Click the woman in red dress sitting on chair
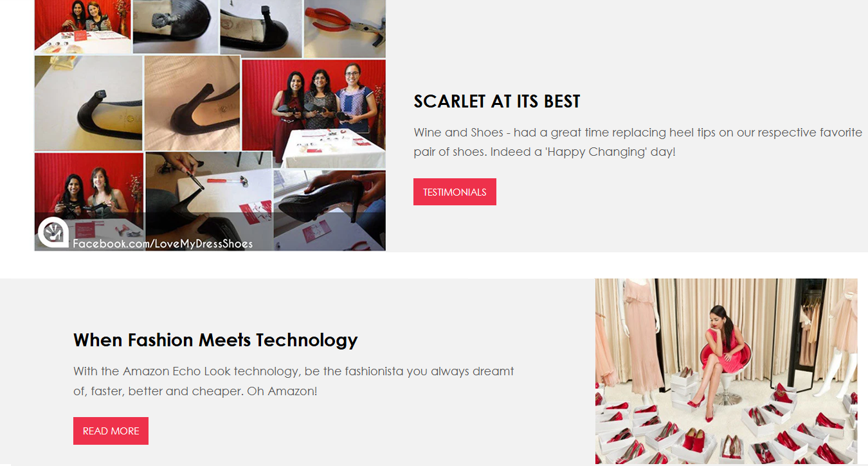This screenshot has width=868, height=466. (x=719, y=357)
